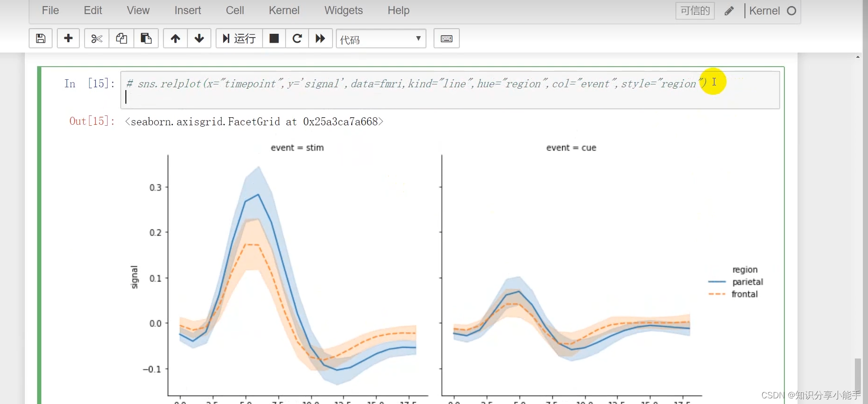Click the signal y-axis label

tap(134, 277)
